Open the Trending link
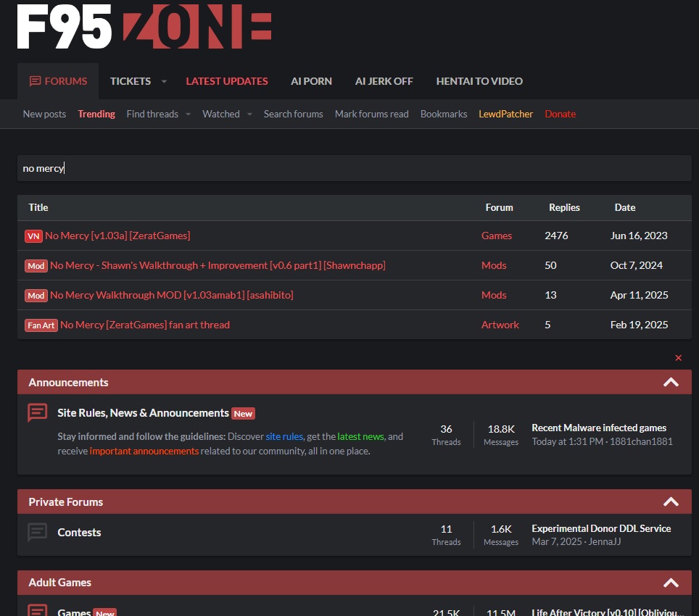The width and height of the screenshot is (699, 616). (x=96, y=114)
